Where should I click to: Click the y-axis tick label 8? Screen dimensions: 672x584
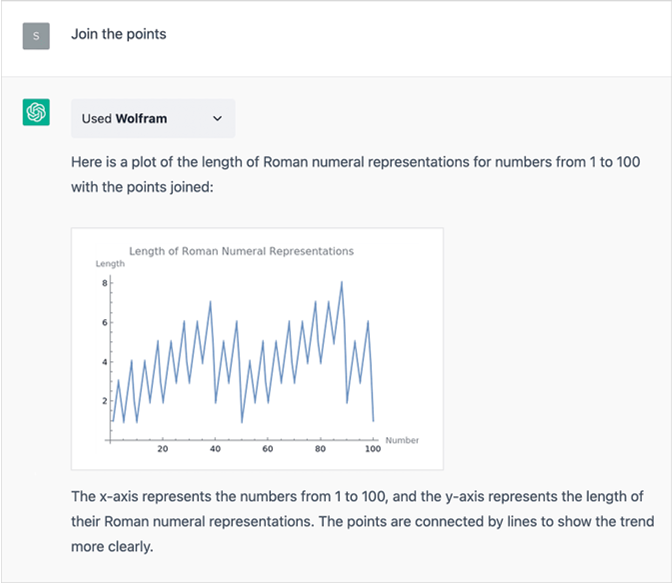[x=103, y=284]
